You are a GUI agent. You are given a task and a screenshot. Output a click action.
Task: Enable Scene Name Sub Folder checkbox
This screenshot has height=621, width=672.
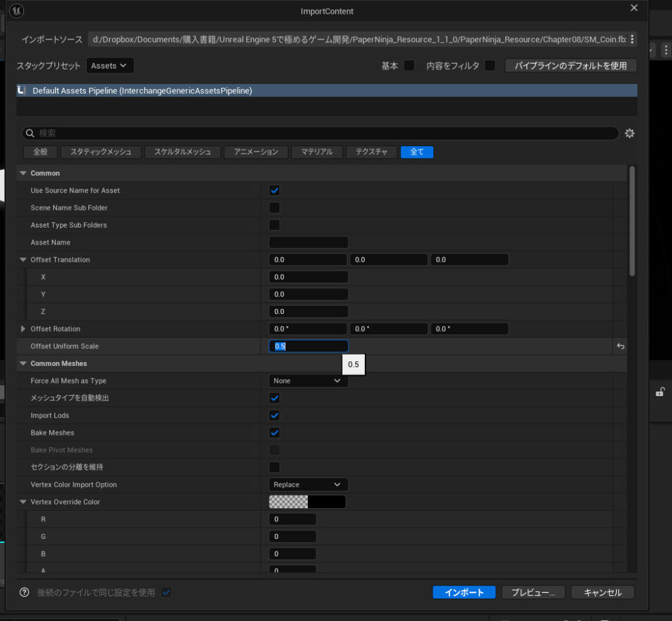coord(275,208)
